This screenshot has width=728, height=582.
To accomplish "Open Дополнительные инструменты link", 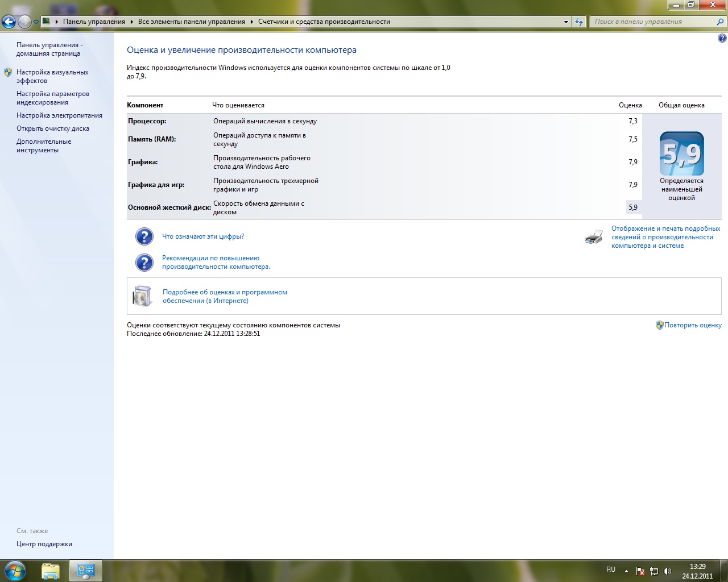I will (44, 145).
